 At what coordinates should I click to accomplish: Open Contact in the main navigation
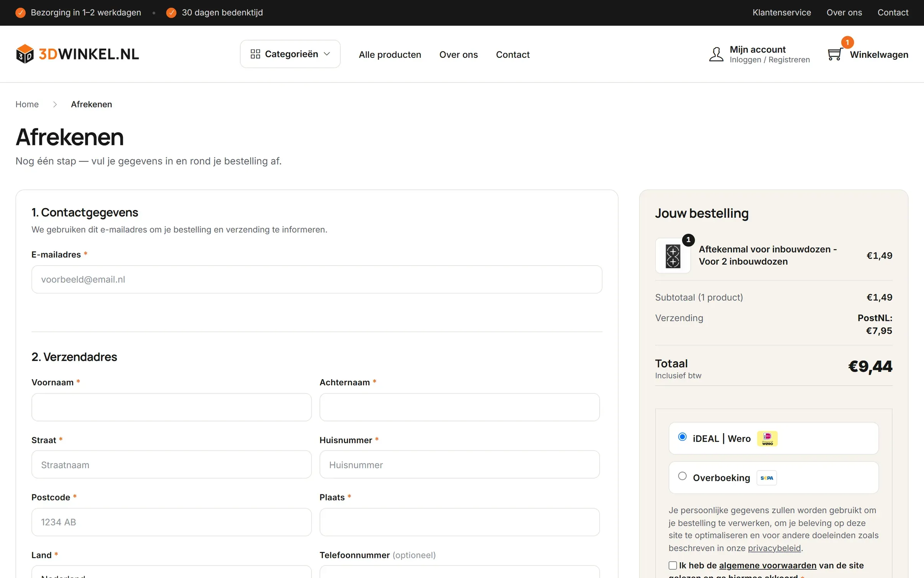click(x=512, y=55)
